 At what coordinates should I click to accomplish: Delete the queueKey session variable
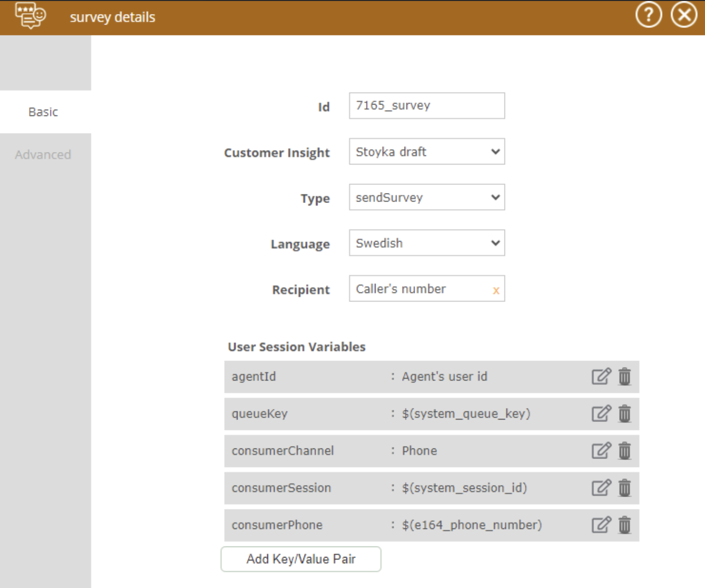pos(624,413)
